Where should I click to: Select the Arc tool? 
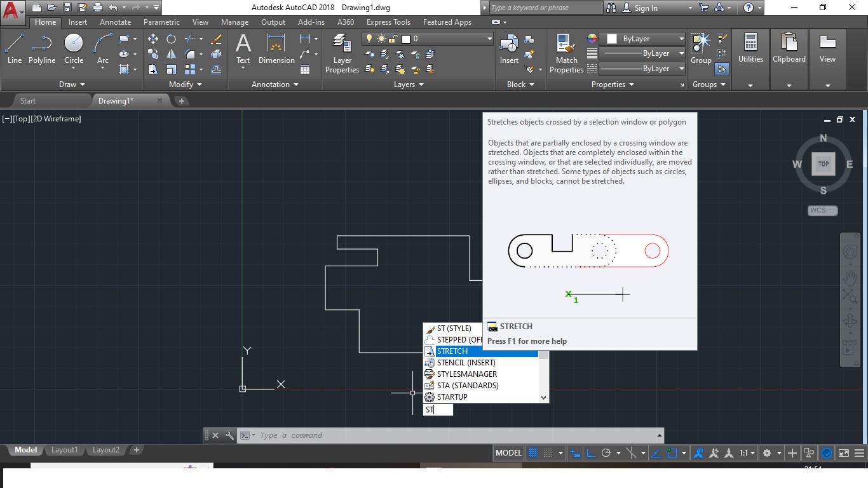tap(102, 50)
